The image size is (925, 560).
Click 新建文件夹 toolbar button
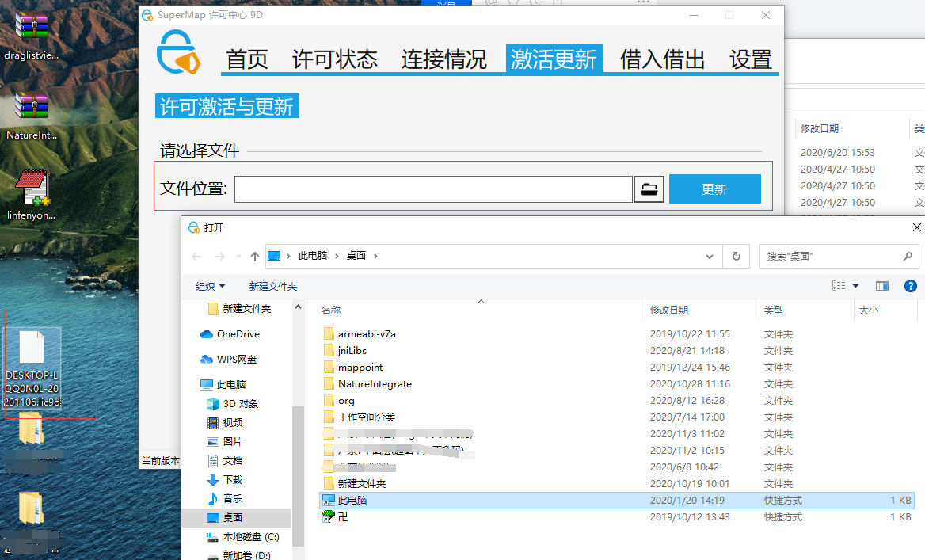click(273, 286)
